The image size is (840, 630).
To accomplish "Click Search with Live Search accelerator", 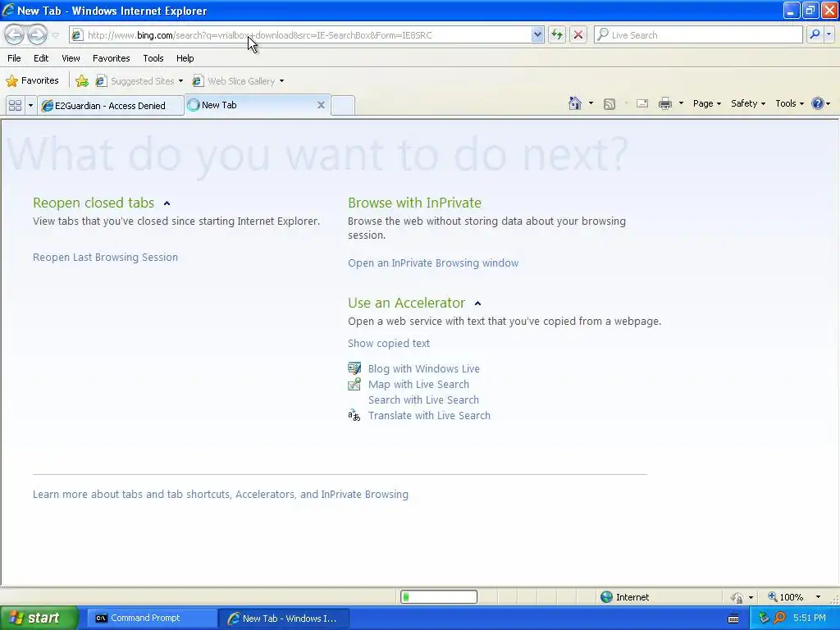I will pos(423,399).
